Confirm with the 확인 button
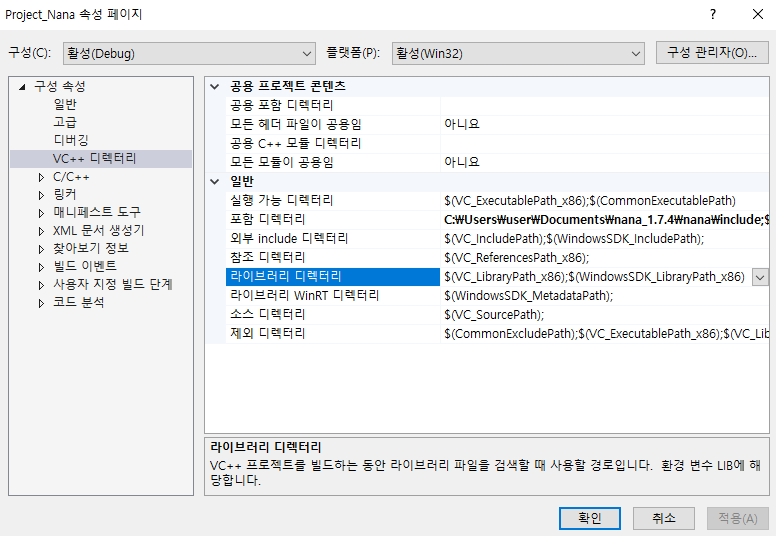Viewport: 776px width, 536px height. [590, 518]
